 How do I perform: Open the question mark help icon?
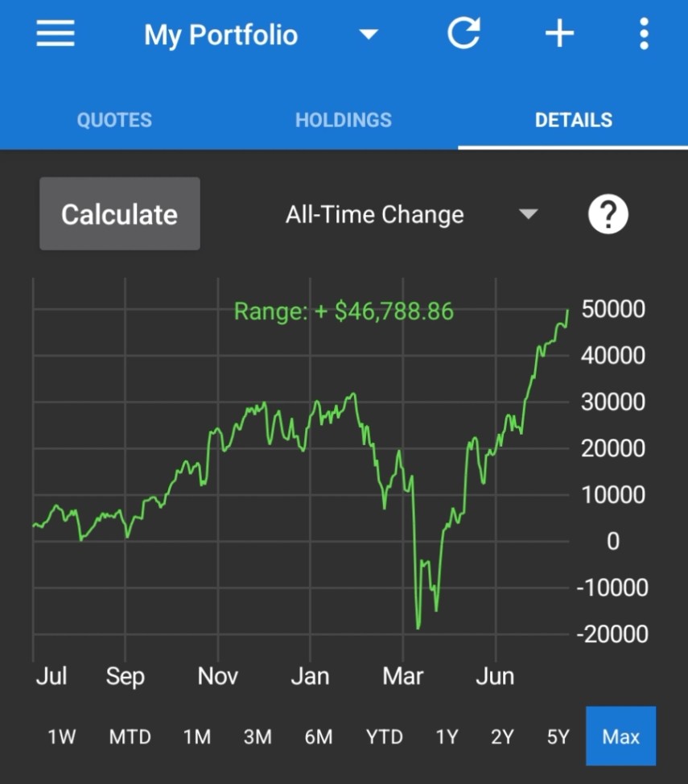coord(608,214)
